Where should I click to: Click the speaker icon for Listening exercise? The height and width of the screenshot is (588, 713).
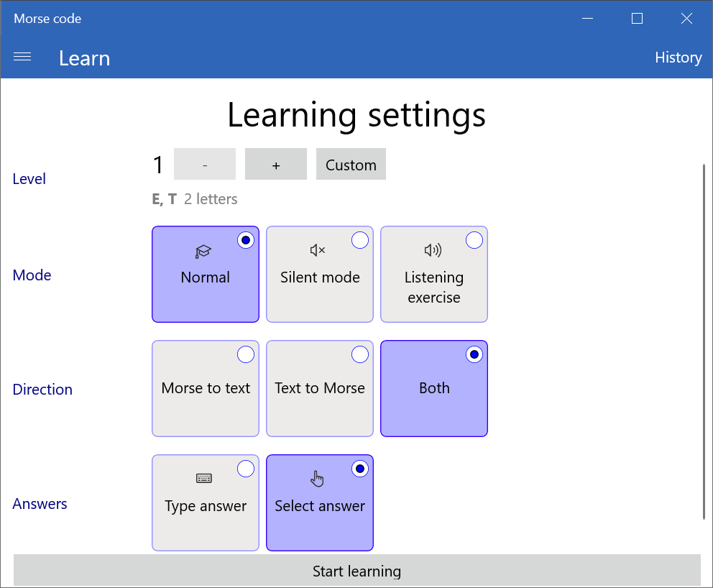[x=433, y=250]
